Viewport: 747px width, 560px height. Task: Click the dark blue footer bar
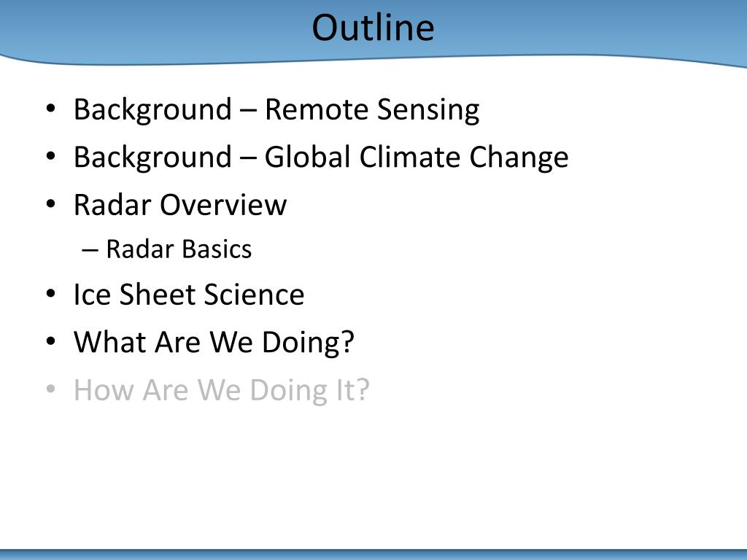point(373,554)
